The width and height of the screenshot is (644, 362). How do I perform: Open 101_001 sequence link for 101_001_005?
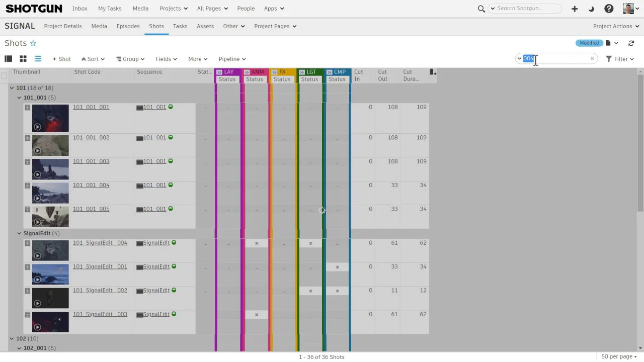tap(154, 209)
